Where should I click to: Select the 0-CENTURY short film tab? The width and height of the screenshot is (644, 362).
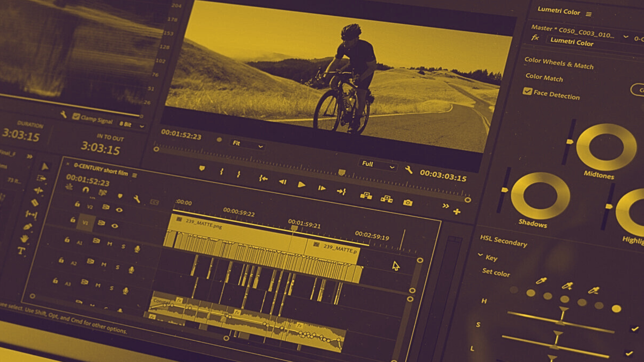101,169
